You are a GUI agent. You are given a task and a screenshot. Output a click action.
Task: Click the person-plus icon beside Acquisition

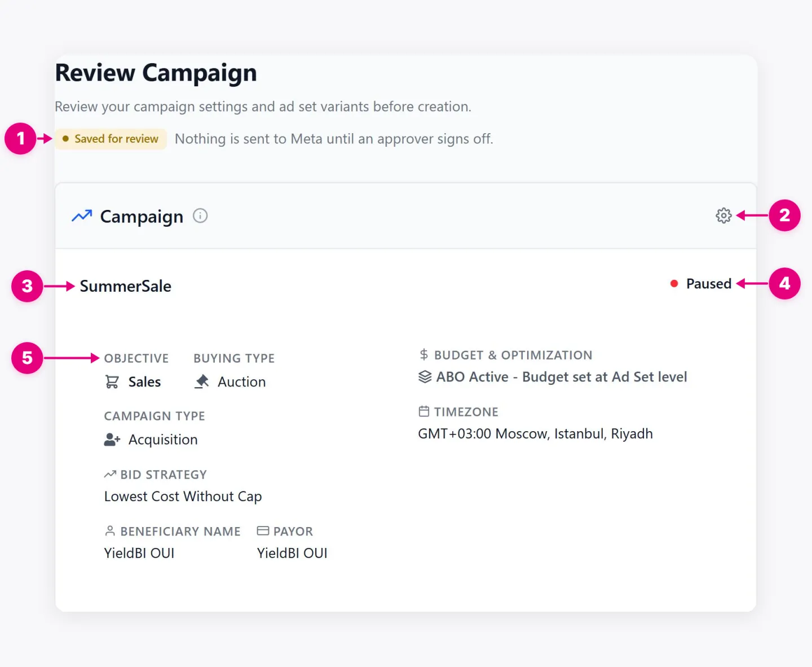pos(112,440)
